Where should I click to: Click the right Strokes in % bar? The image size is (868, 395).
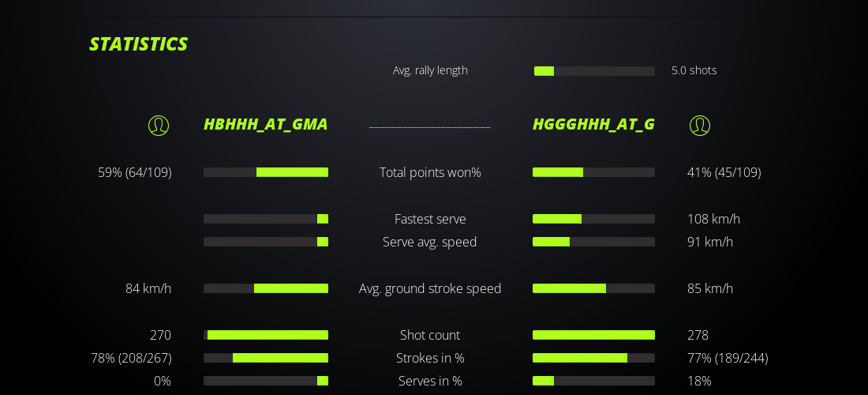(x=593, y=358)
